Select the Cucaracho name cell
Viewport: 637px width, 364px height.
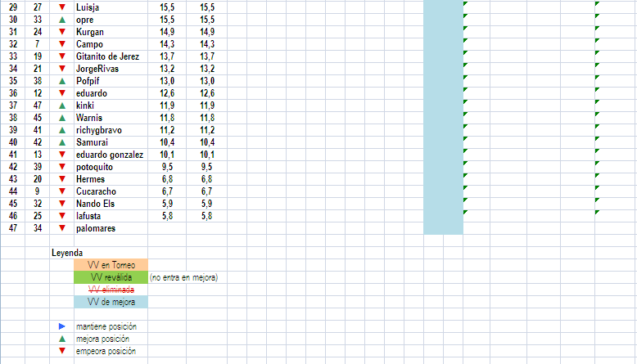coord(111,191)
